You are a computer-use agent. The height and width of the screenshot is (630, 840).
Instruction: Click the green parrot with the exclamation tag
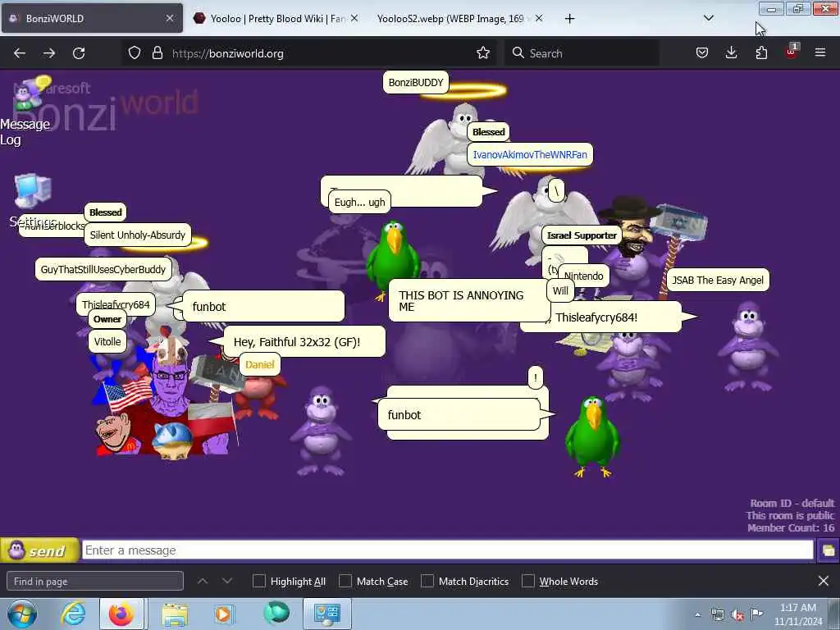pyautogui.click(x=592, y=436)
